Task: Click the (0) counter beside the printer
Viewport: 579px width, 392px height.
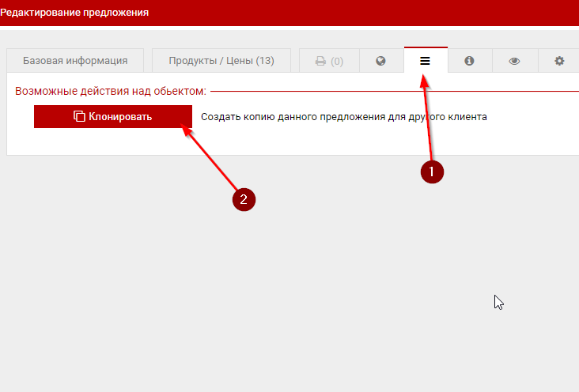Action: 337,62
